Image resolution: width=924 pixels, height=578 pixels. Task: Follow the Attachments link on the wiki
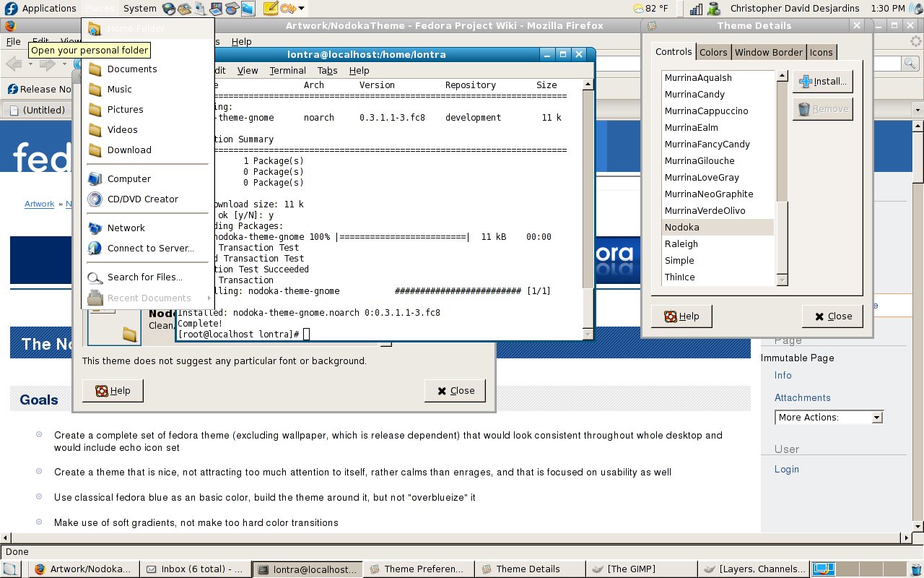tap(802, 397)
